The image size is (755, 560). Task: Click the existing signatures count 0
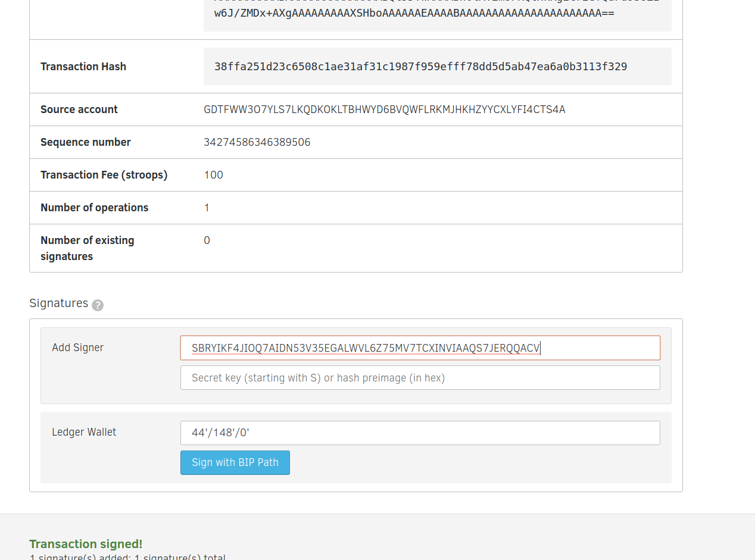pos(207,240)
